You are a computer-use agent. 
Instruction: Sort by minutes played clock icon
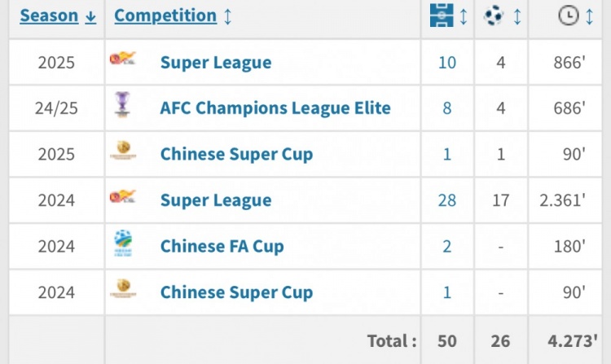568,15
